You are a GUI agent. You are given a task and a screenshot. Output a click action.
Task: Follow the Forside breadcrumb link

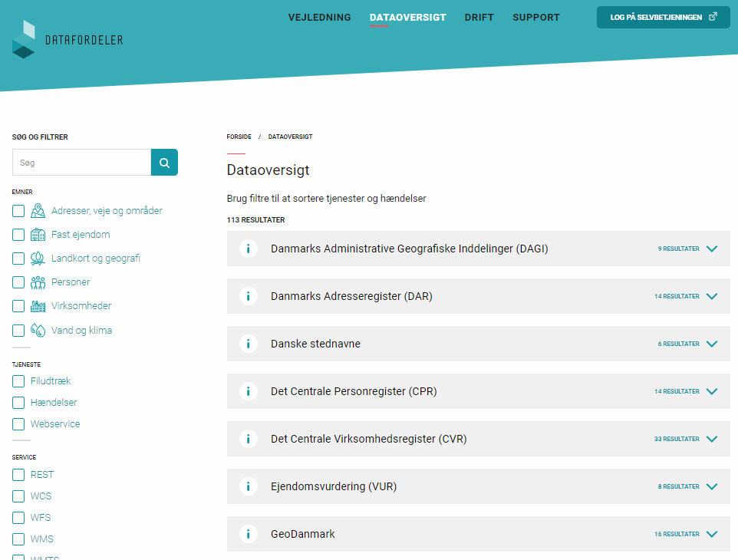click(239, 137)
